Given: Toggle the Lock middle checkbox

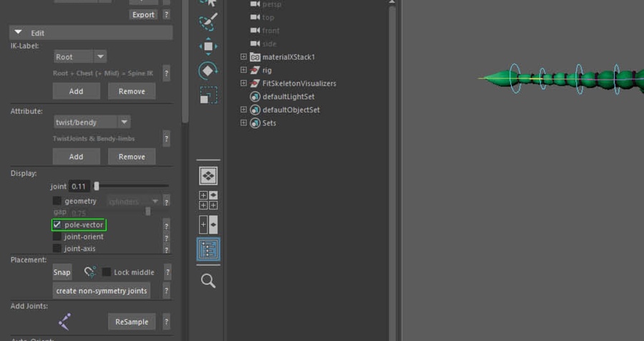Looking at the screenshot, I should tap(107, 272).
